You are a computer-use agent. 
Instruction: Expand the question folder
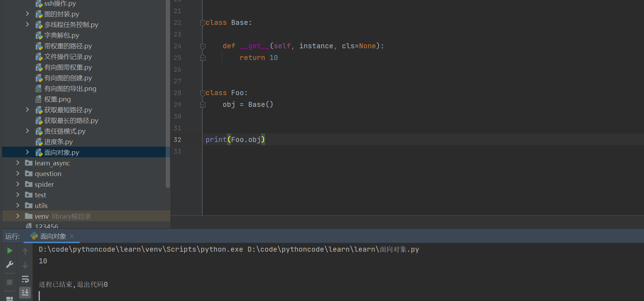(x=18, y=174)
